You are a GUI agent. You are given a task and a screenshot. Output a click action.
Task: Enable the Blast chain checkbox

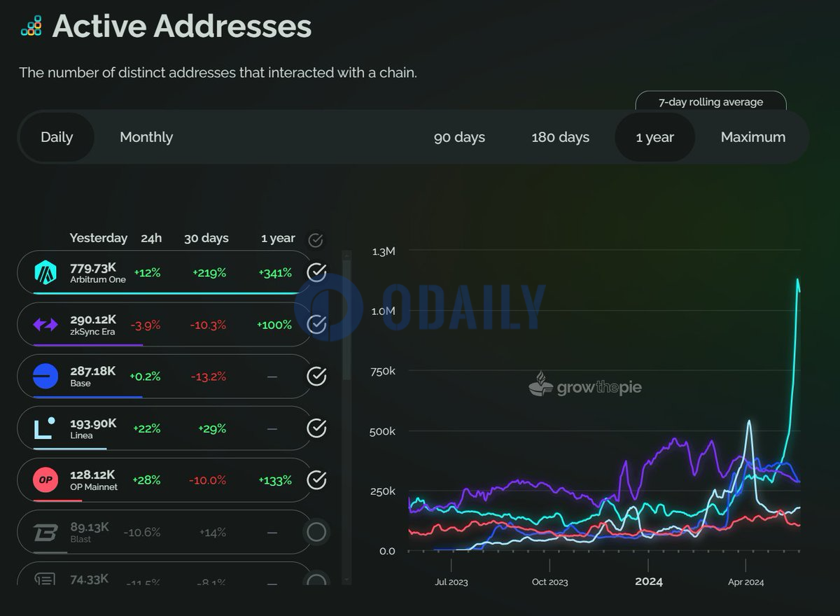316,532
